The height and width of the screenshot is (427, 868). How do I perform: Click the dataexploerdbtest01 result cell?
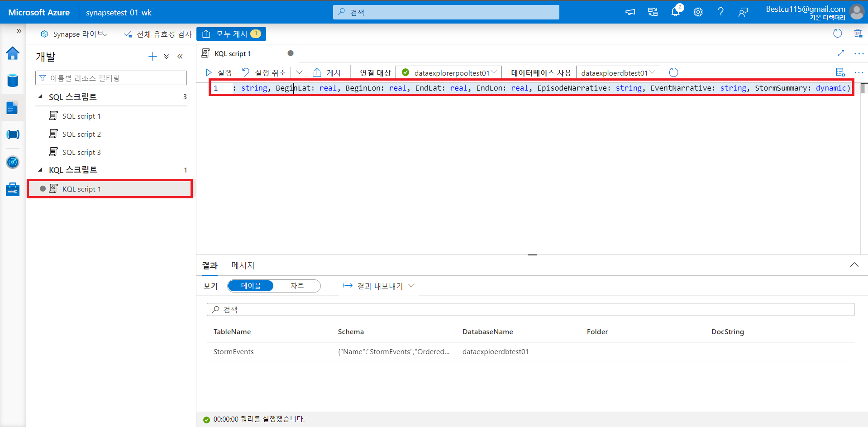[x=496, y=351]
